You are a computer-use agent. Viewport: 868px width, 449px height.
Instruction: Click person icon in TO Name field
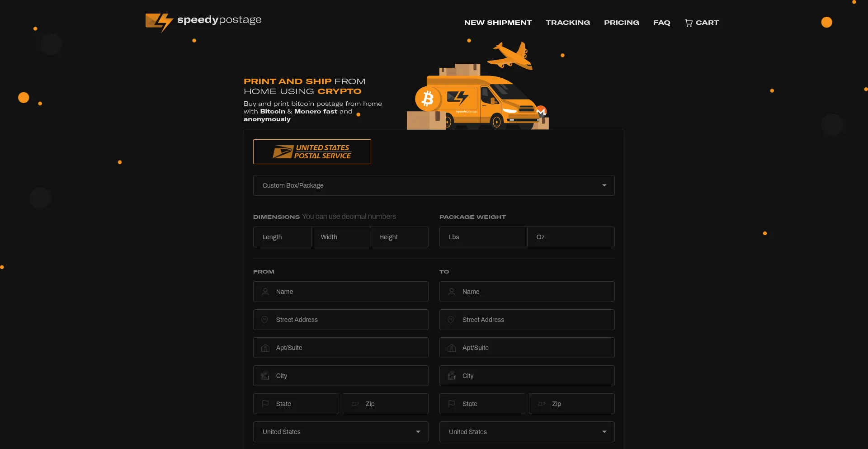[x=452, y=292]
